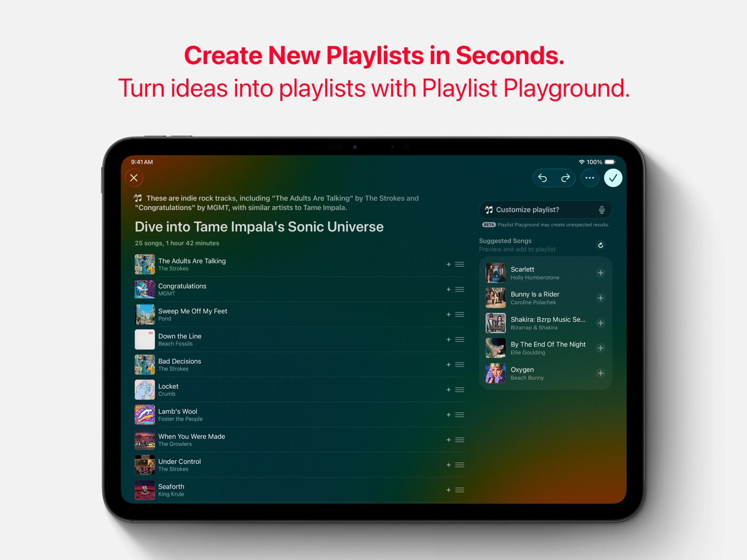This screenshot has width=747, height=560.
Task: Select reorder handle on Under Control
Action: point(459,465)
